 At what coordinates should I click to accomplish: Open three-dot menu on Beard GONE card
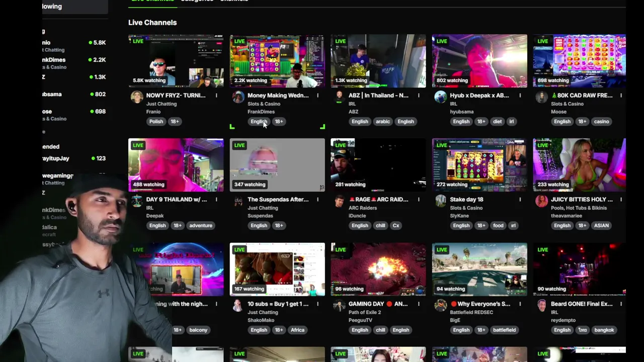click(621, 304)
